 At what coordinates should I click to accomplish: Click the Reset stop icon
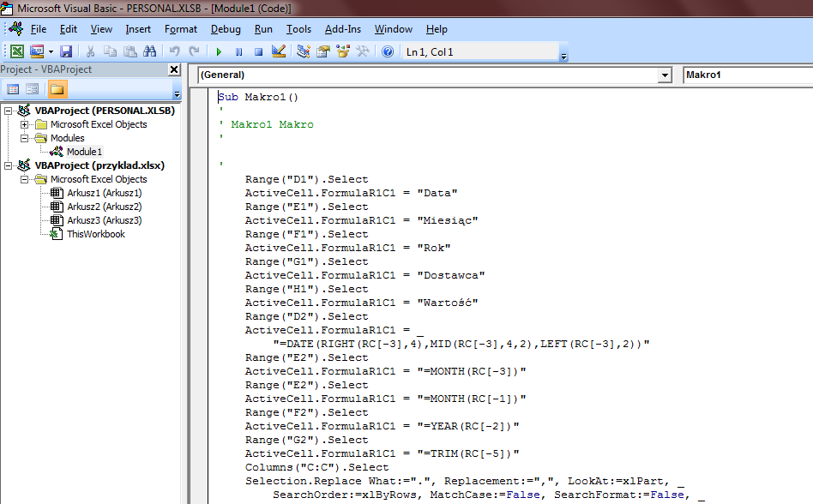tap(258, 51)
